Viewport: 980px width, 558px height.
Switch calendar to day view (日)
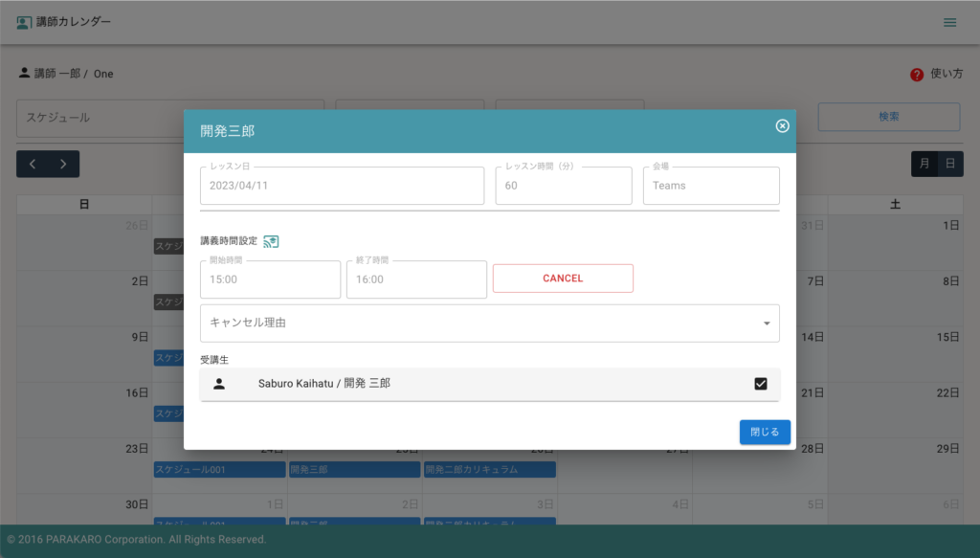click(x=949, y=164)
